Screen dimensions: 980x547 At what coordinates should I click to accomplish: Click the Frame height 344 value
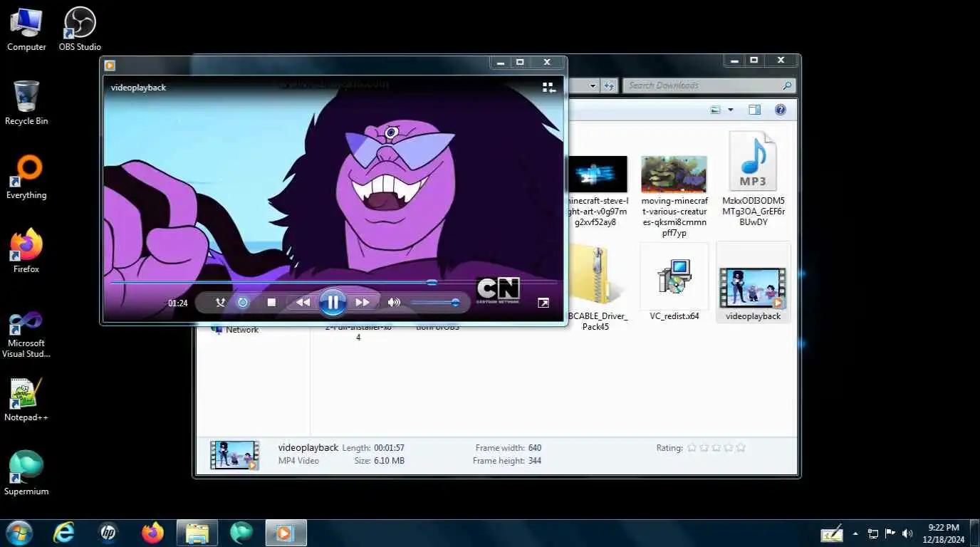[535, 461]
